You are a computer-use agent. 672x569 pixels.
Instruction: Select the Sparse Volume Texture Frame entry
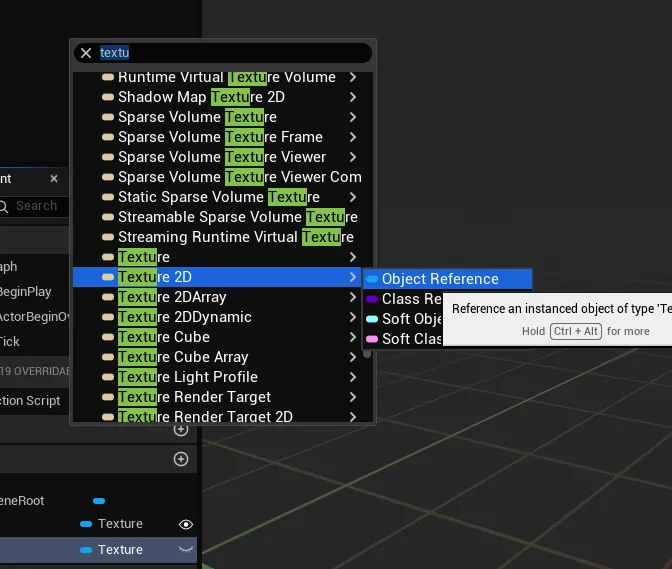[220, 137]
